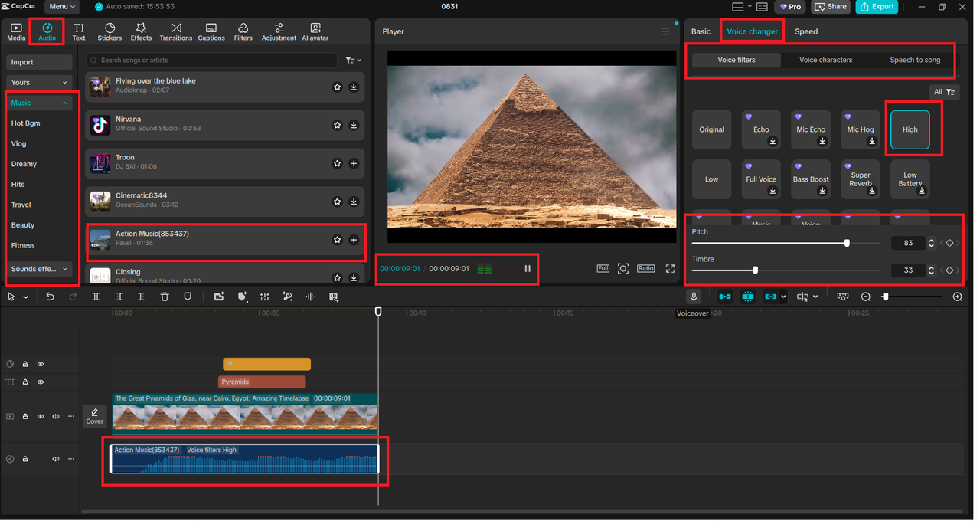
Task: Click the Pitch slider handle
Action: (x=847, y=243)
